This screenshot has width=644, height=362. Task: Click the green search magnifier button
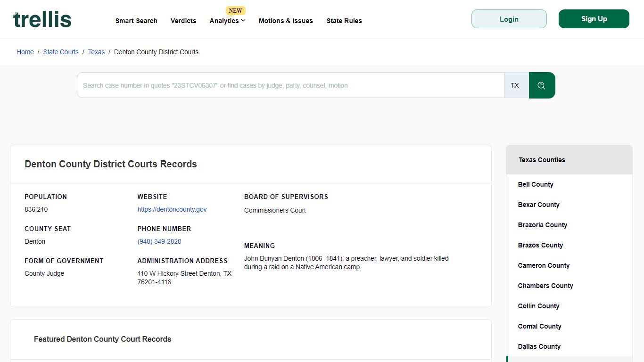tap(542, 85)
